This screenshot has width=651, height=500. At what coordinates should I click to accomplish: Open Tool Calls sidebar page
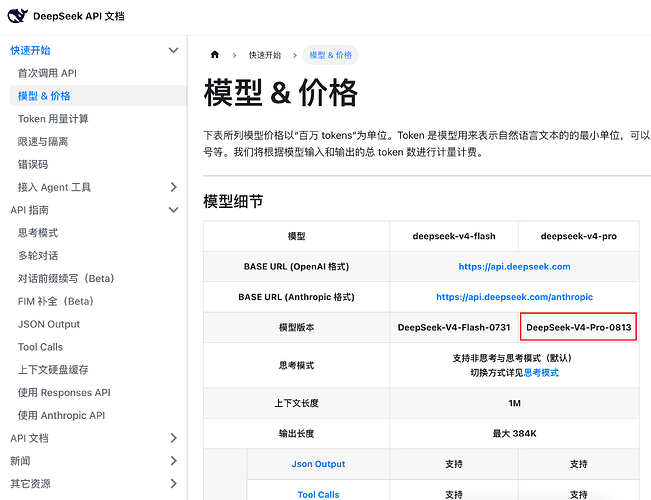40,347
